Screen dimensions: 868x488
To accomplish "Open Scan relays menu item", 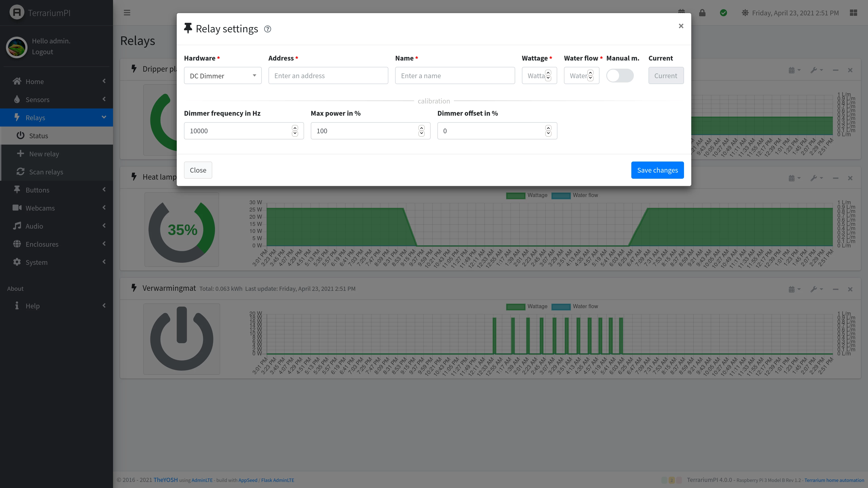I will 46,172.
